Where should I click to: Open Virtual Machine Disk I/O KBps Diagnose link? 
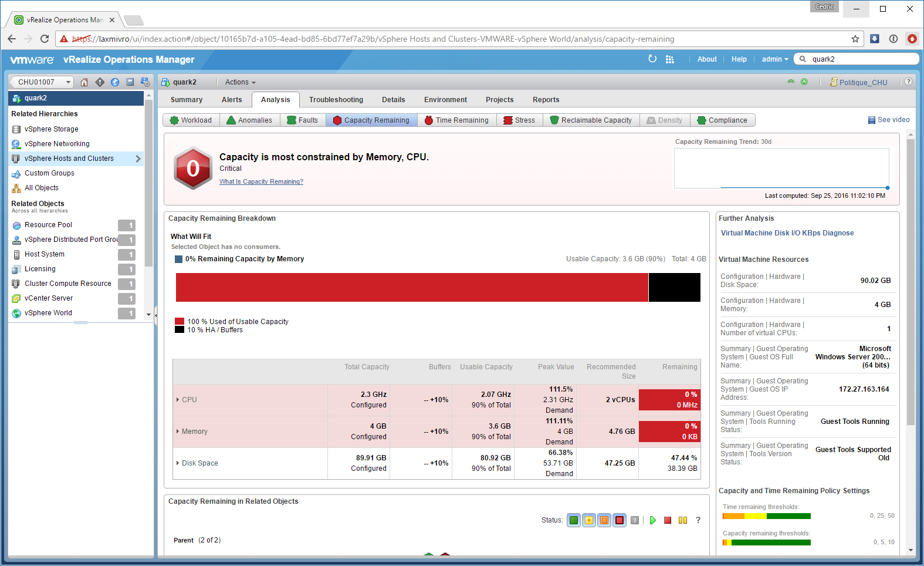tap(787, 233)
